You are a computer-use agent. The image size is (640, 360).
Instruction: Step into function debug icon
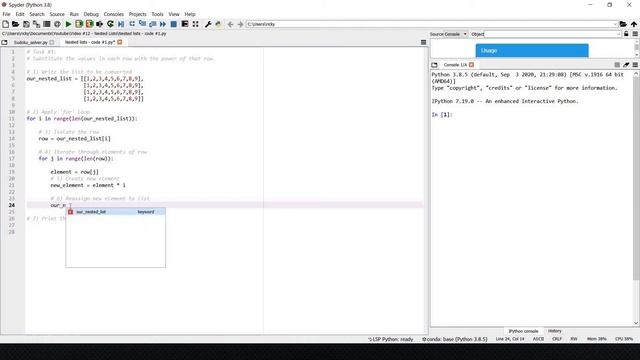pyautogui.click(x=142, y=24)
